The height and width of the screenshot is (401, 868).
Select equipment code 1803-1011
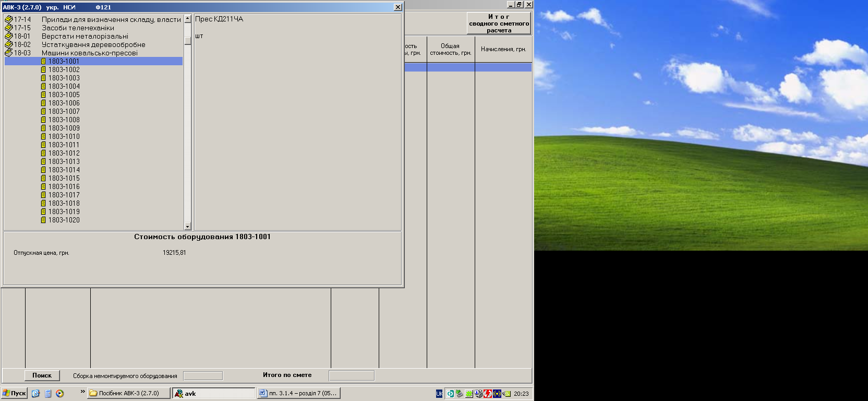coord(64,145)
